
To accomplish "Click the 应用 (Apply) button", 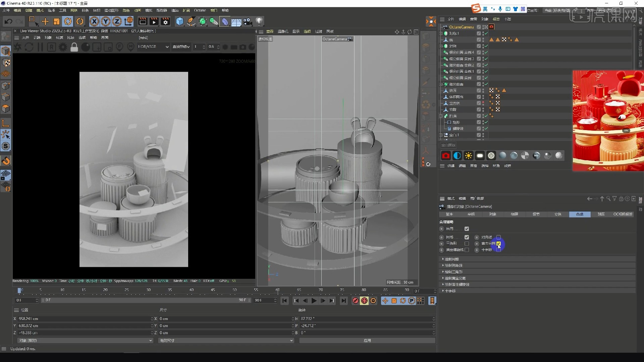I will (367, 340).
